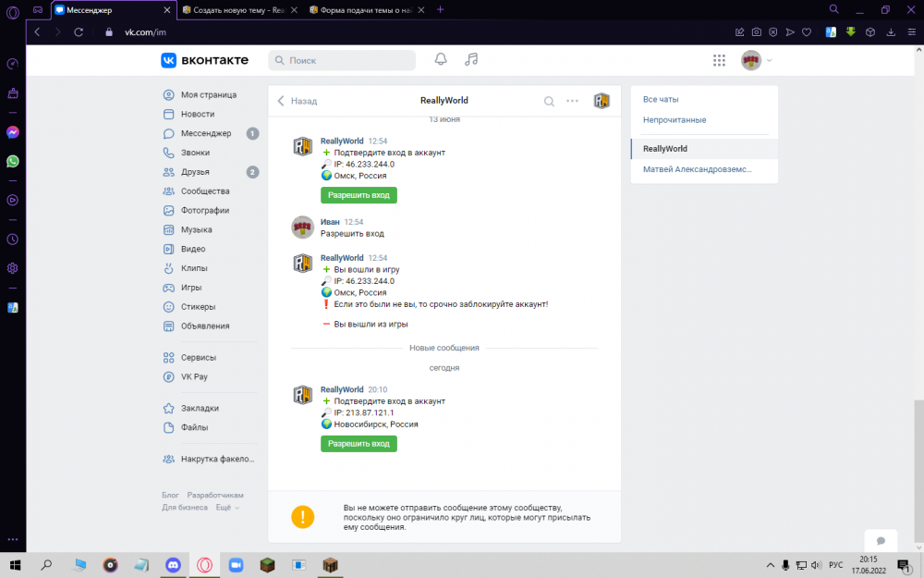Open VK notifications bell
The image size is (924, 578).
(x=441, y=59)
